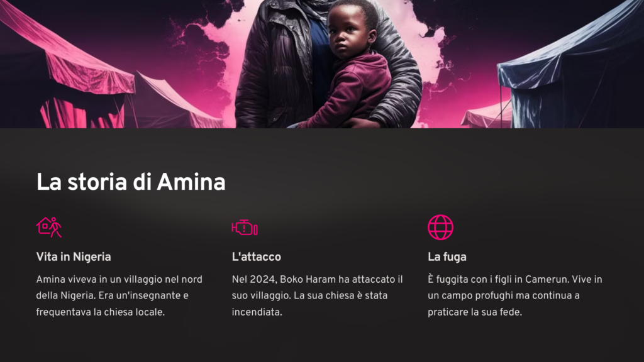Click the "La fuga" heading
644x362 pixels.
(x=447, y=257)
